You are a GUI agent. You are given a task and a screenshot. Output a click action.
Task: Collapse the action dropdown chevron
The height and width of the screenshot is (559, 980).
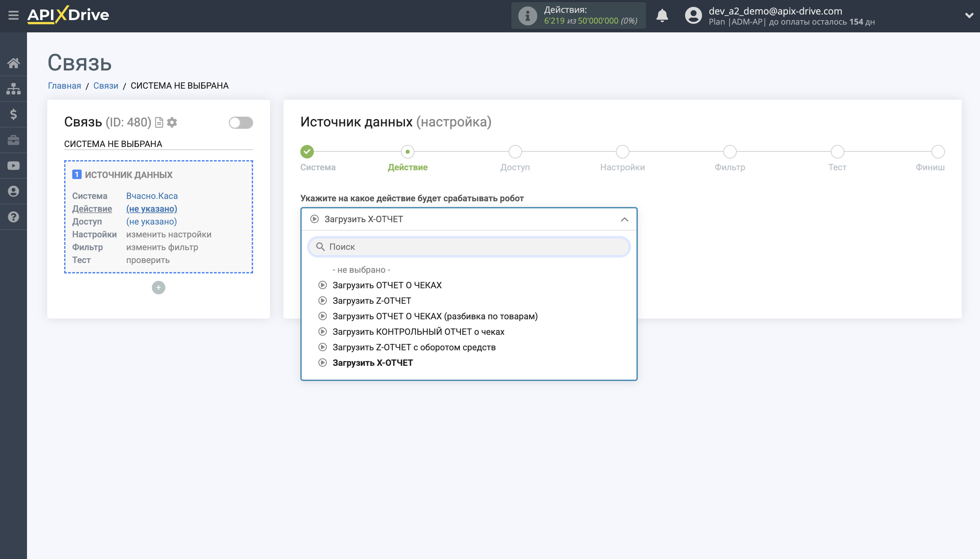(624, 219)
